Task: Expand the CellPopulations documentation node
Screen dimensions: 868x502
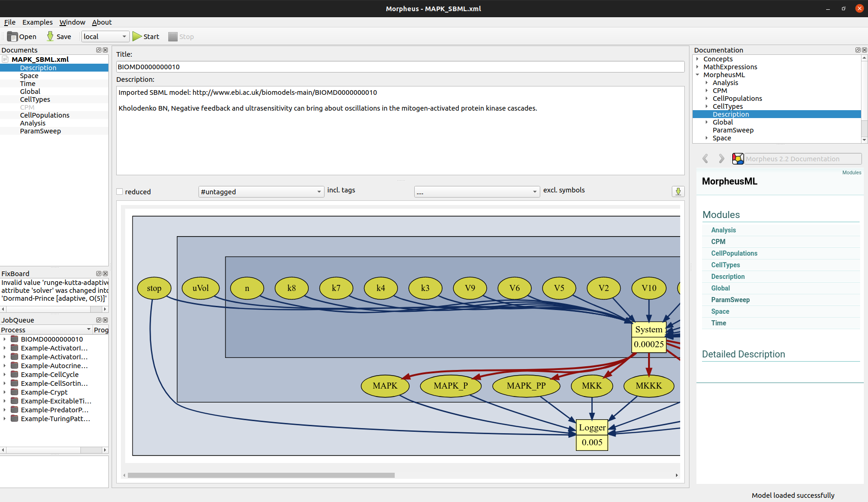Action: pyautogui.click(x=707, y=99)
